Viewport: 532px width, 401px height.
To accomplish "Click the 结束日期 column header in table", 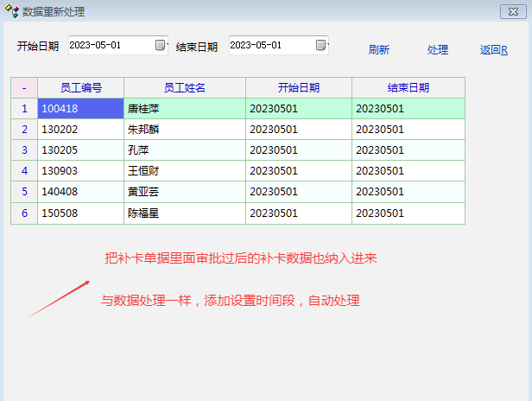I will coord(408,88).
